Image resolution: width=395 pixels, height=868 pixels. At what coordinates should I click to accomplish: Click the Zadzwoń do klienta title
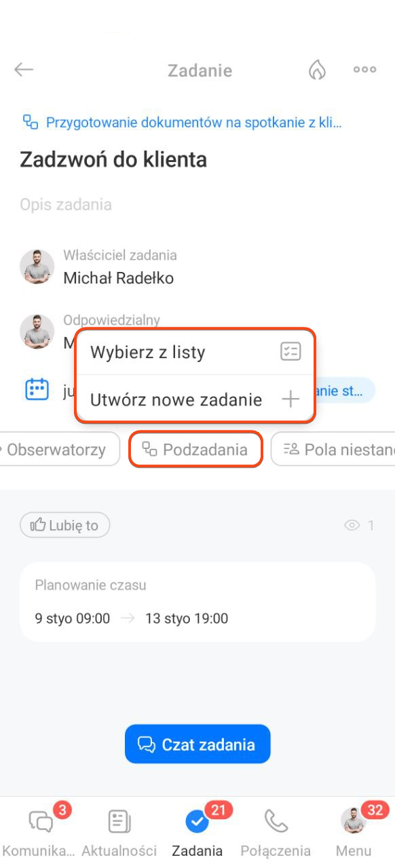[113, 160]
